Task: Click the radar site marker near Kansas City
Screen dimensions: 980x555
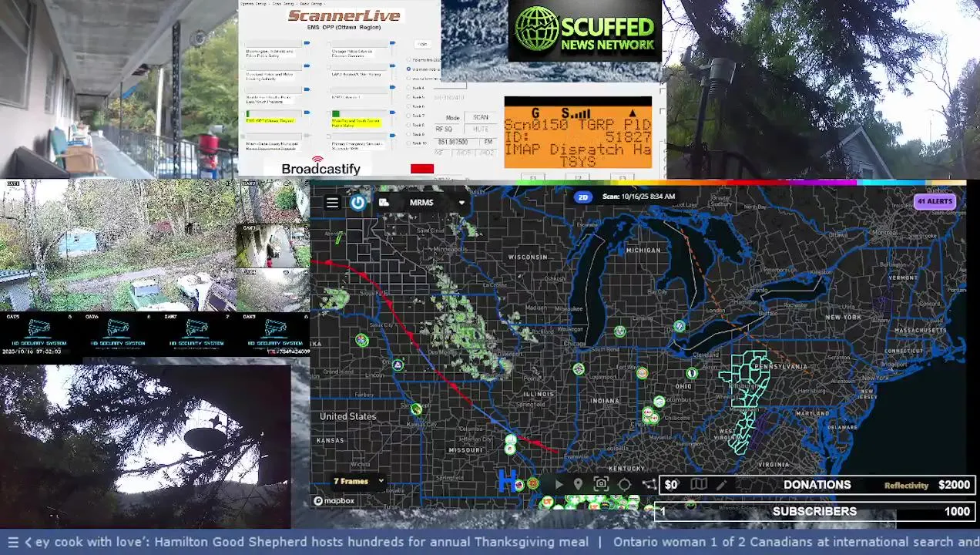Action: [416, 409]
